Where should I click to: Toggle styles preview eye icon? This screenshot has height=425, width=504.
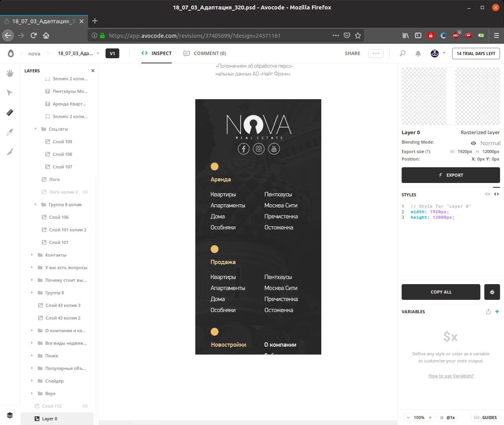point(487,194)
